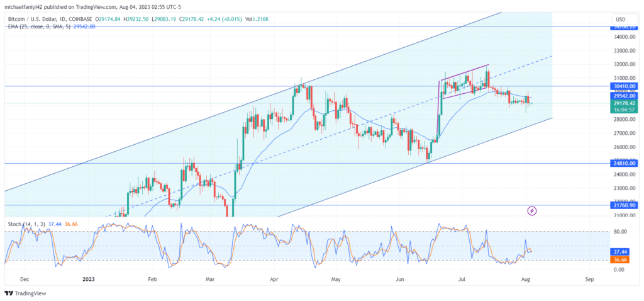644x301 pixels.
Task: Click the Sep marker on the time axis
Action: 590,279
